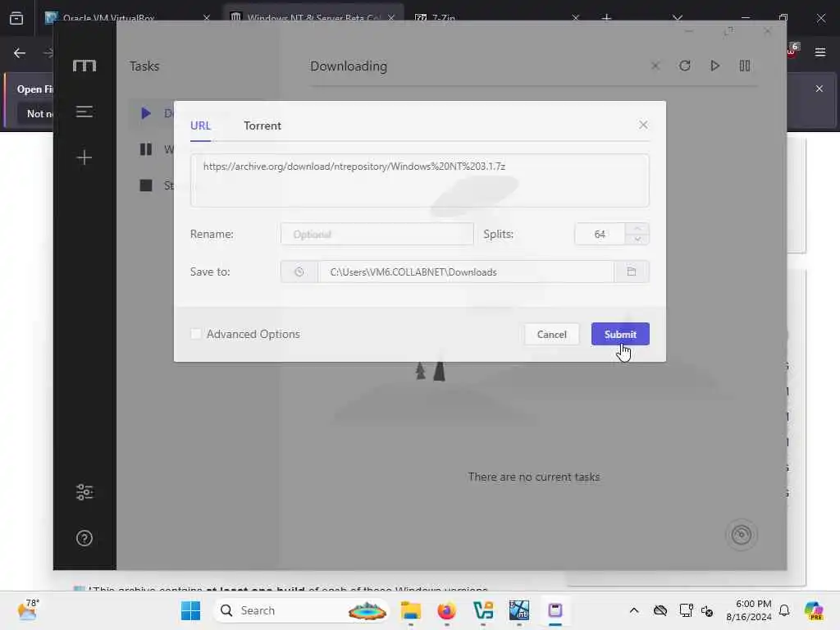Click the browser extension icon with badge 6
Image resolution: width=840 pixels, height=630 pixels.
coord(793,50)
